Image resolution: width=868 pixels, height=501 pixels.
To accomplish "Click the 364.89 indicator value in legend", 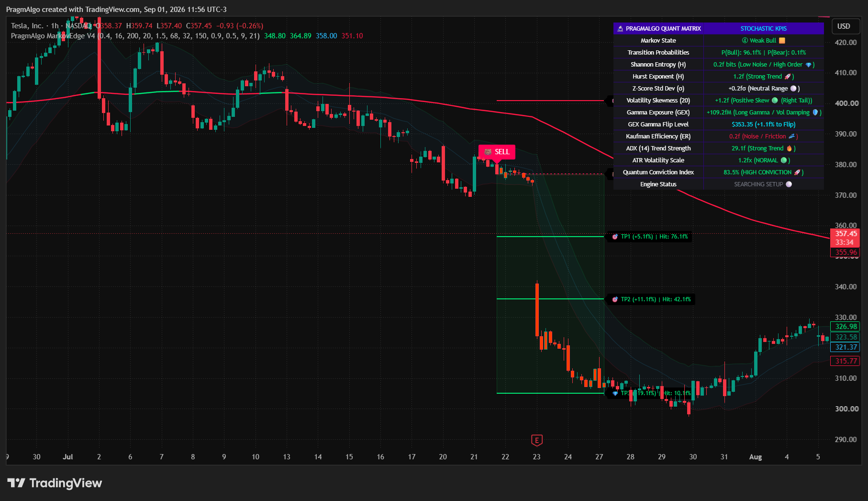I will tap(300, 36).
